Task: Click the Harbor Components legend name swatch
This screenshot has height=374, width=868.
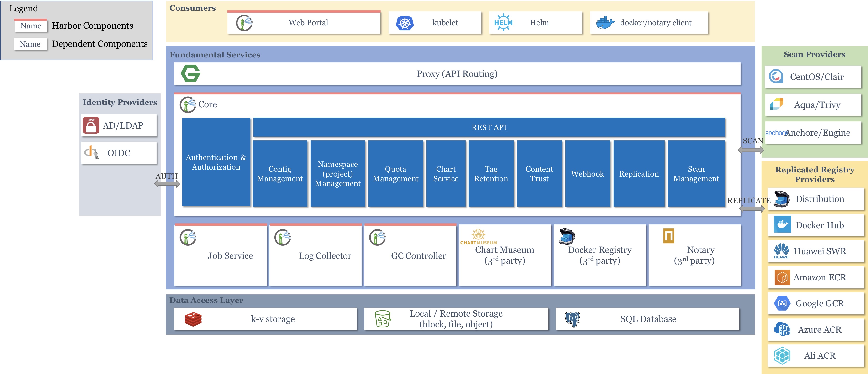Action: (31, 26)
